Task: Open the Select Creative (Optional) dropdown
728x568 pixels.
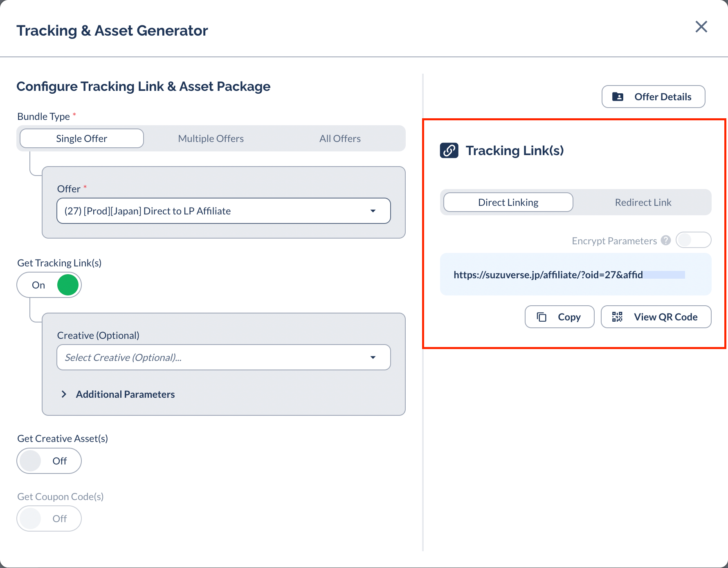Action: click(223, 358)
